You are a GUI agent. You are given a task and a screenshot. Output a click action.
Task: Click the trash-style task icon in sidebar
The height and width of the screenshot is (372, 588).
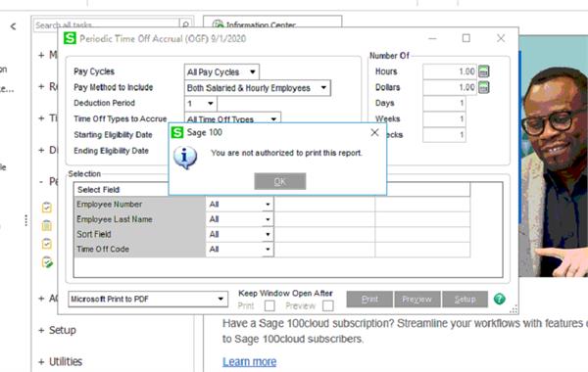(x=47, y=225)
